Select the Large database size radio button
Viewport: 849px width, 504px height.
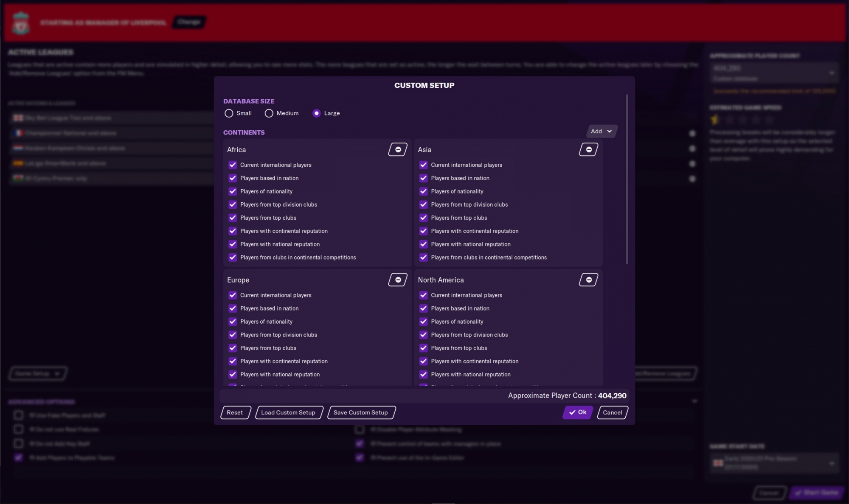tap(316, 113)
